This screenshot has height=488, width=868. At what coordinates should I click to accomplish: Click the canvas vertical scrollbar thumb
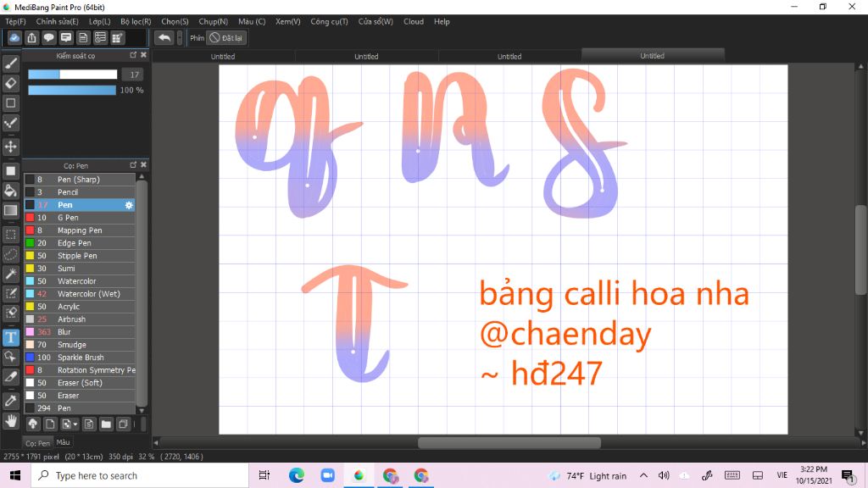point(861,250)
